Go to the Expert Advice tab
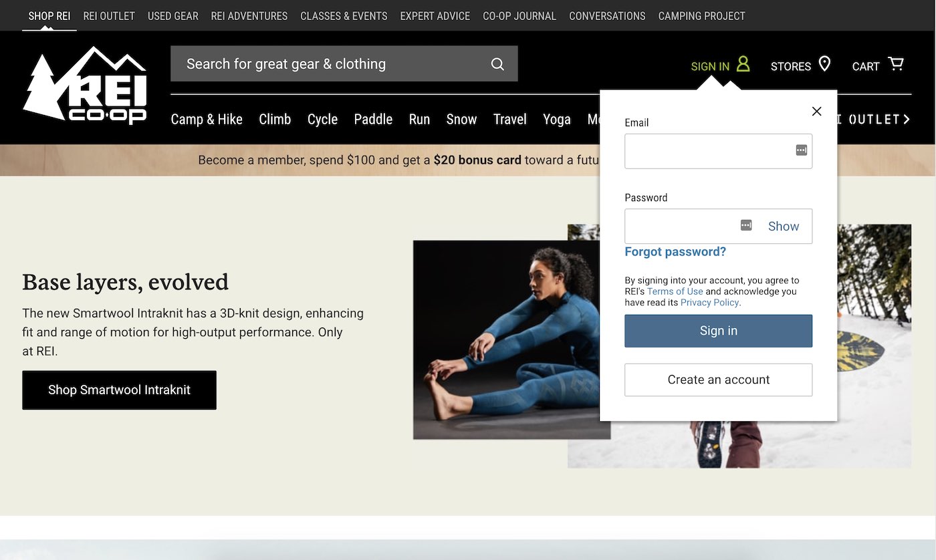 pos(435,16)
